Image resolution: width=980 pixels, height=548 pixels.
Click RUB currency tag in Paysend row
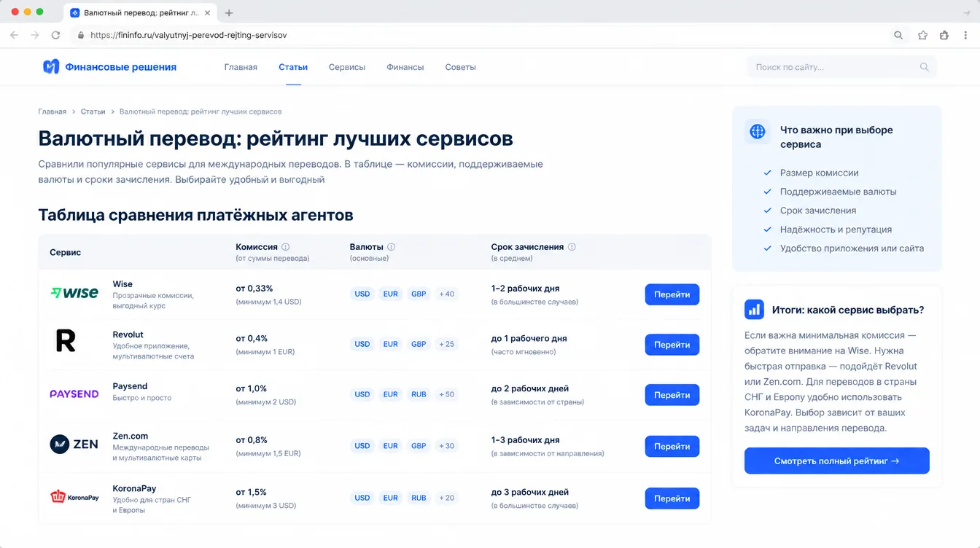coord(419,394)
